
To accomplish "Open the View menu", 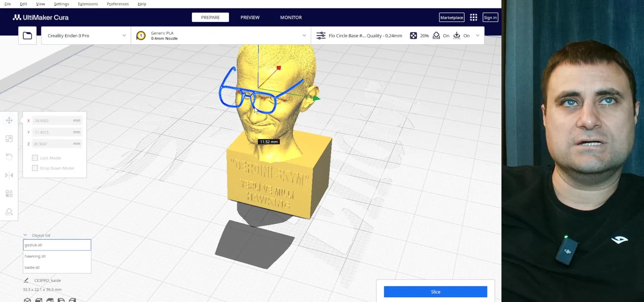I will [x=40, y=4].
